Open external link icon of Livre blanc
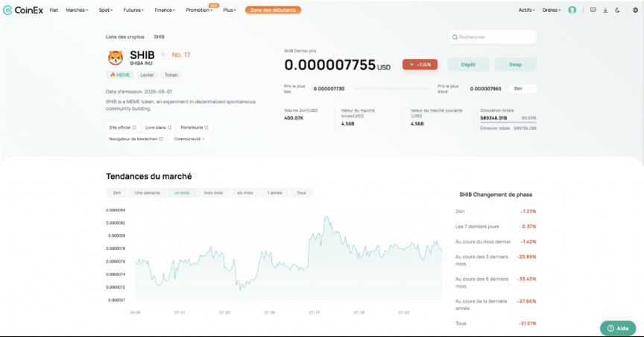Screen dimensions: 644x337 (x=170, y=127)
